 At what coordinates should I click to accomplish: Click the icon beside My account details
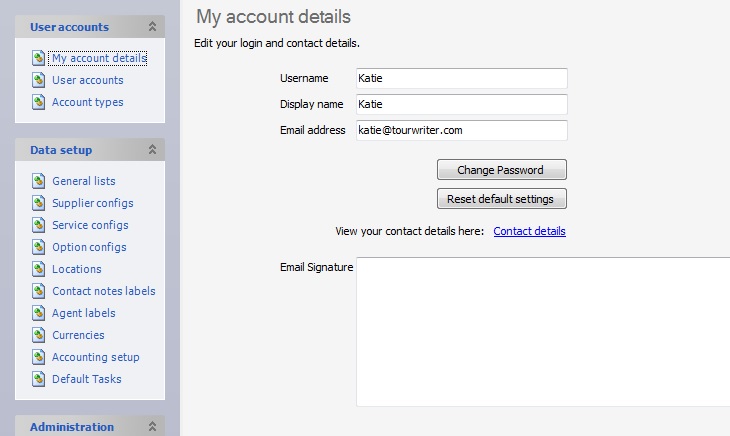tap(39, 58)
